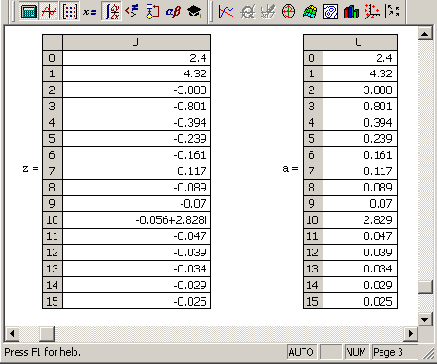
Task: Insert a Polar plot
Action: pyautogui.click(x=289, y=11)
